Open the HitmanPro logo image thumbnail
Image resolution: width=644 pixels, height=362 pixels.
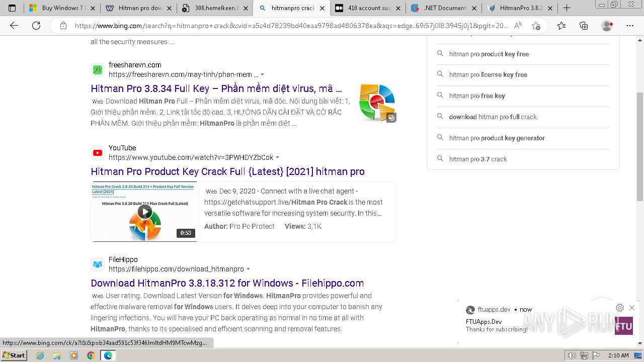[377, 103]
